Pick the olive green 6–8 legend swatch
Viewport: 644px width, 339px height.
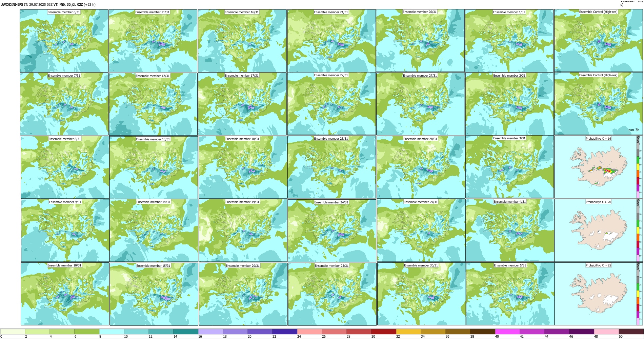tap(87, 332)
